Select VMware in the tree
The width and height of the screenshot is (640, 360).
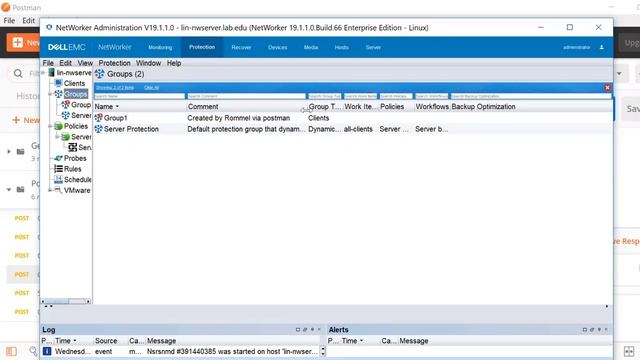[77, 190]
